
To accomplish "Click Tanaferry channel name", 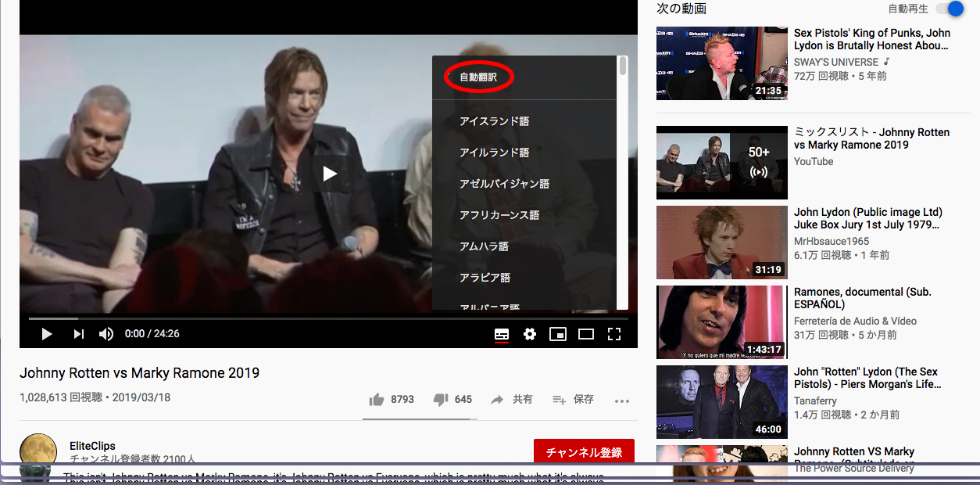I will coord(815,401).
